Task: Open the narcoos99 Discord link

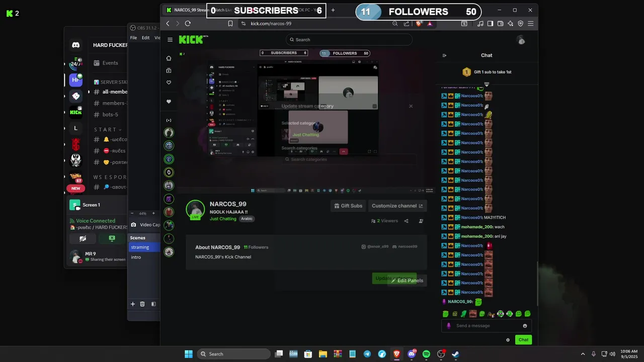Action: 405,246
